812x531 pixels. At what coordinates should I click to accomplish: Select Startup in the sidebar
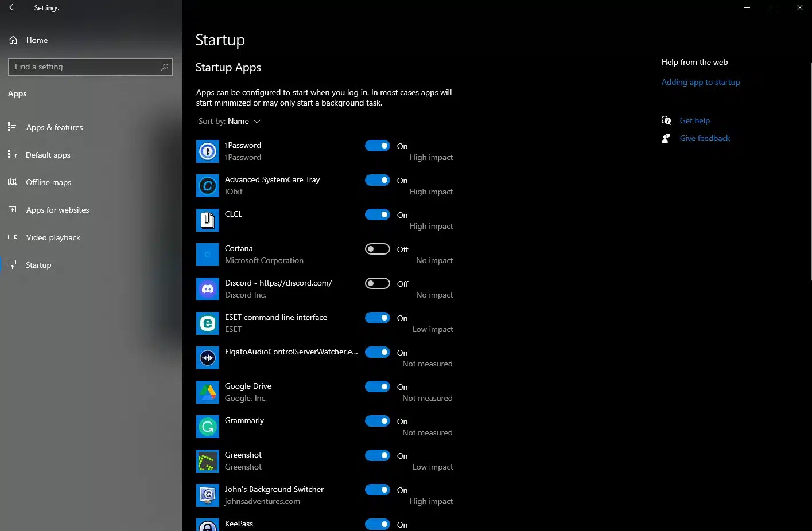point(38,265)
